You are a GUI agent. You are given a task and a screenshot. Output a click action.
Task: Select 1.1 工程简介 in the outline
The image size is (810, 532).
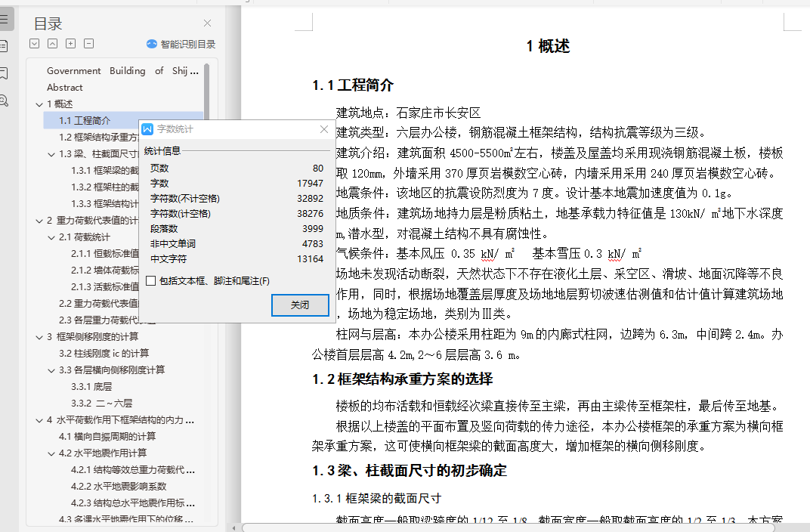[84, 120]
